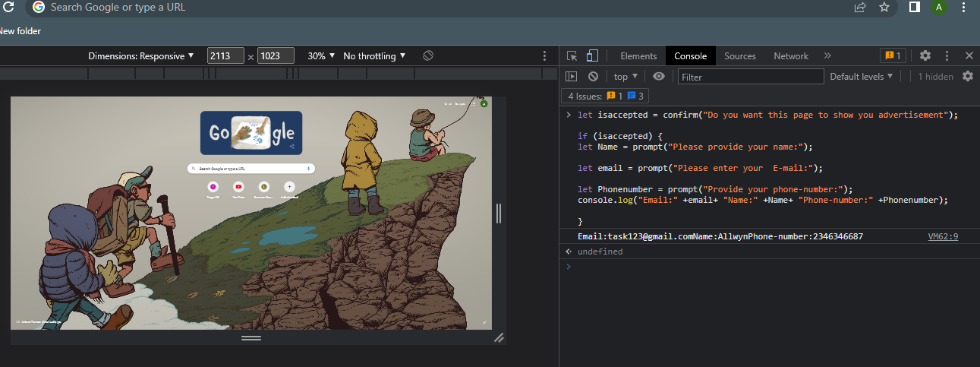980x367 pixels.
Task: Focus the console prompt input line
Action: point(770,267)
